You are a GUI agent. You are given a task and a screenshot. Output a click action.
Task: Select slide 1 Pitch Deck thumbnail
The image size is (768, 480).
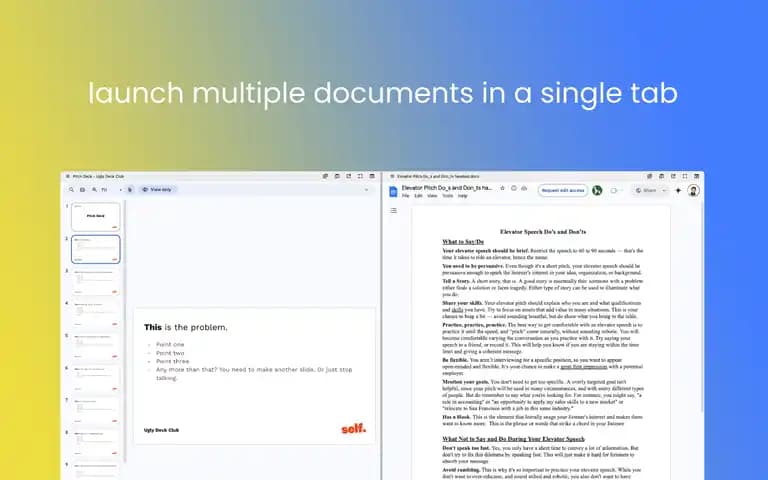pyautogui.click(x=96, y=216)
